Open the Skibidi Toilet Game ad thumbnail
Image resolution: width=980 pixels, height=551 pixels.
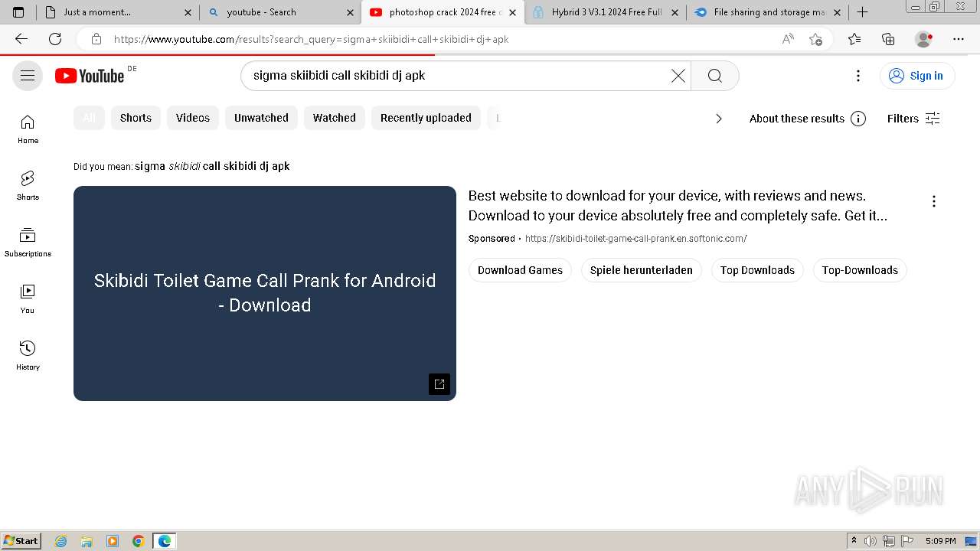point(265,293)
